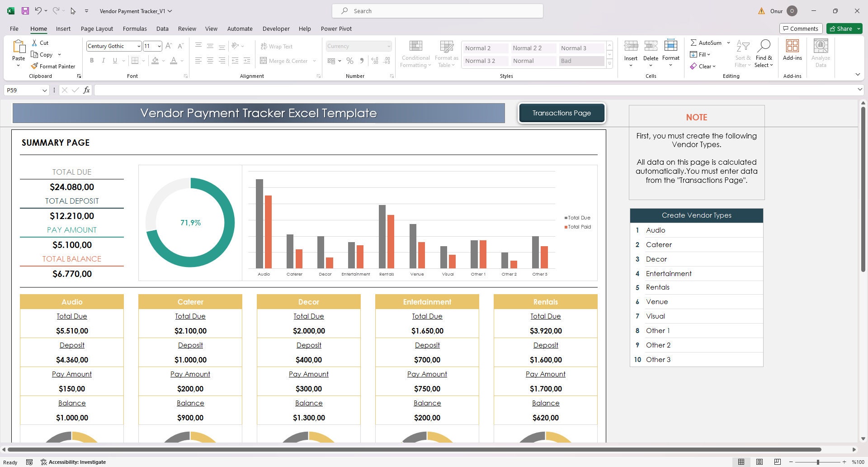
Task: Open the Comments pane
Action: 801,29
